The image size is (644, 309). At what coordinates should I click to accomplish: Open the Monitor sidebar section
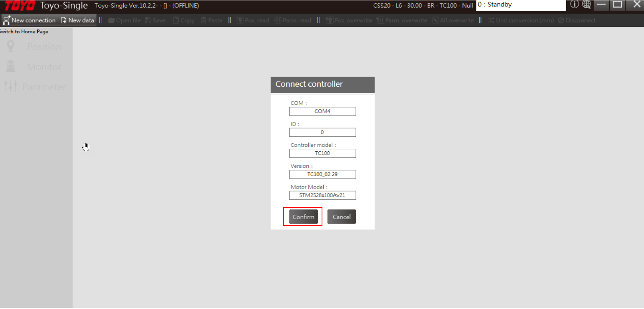[36, 67]
